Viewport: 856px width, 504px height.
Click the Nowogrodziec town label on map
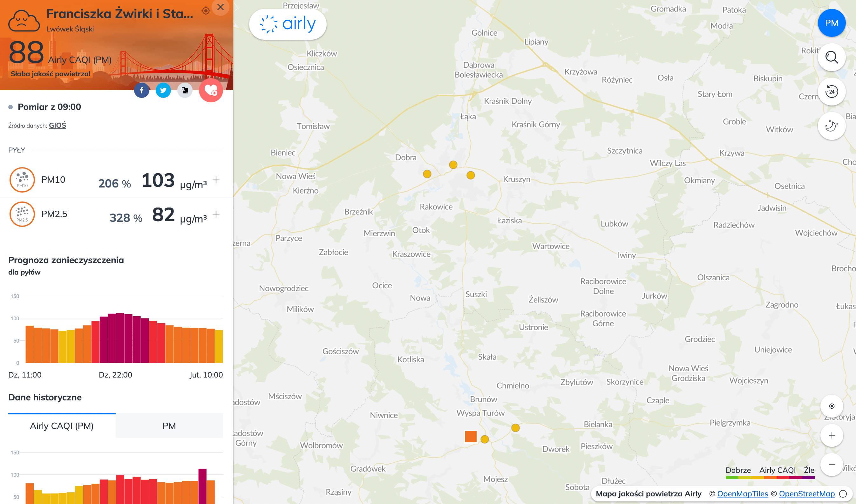pos(284,288)
